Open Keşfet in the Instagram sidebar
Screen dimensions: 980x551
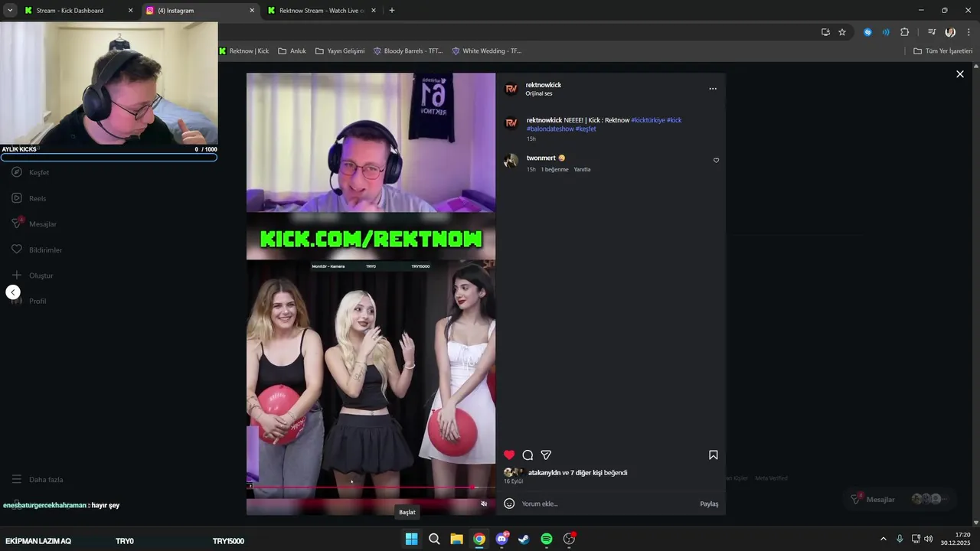coord(31,172)
